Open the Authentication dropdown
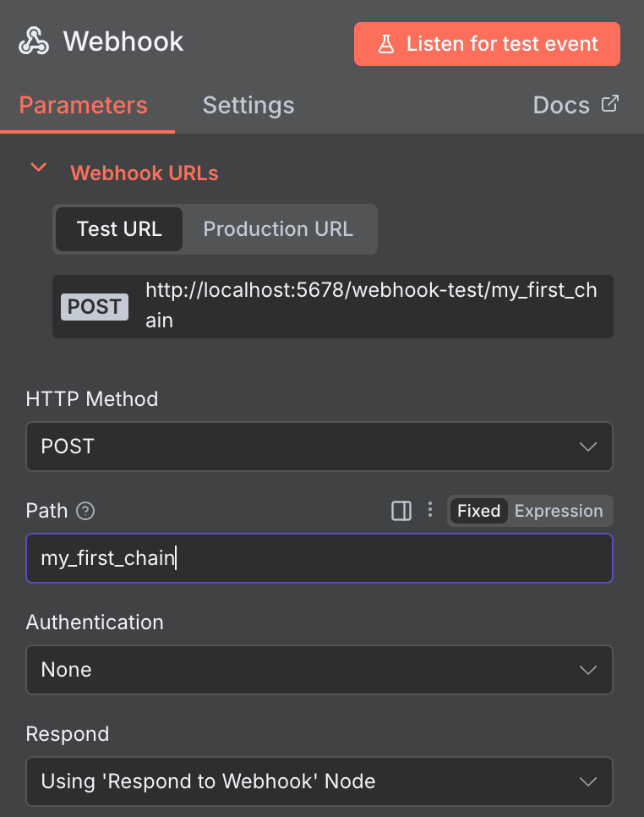The width and height of the screenshot is (644, 817). [x=319, y=669]
